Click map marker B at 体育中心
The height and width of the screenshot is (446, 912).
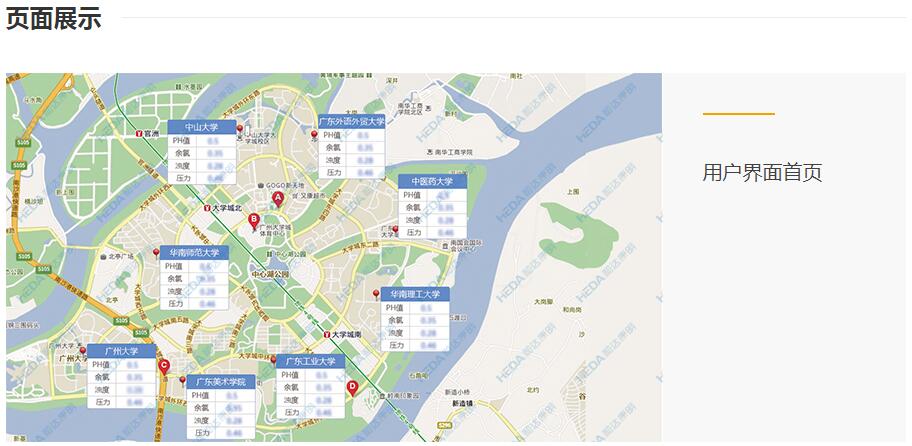254,221
